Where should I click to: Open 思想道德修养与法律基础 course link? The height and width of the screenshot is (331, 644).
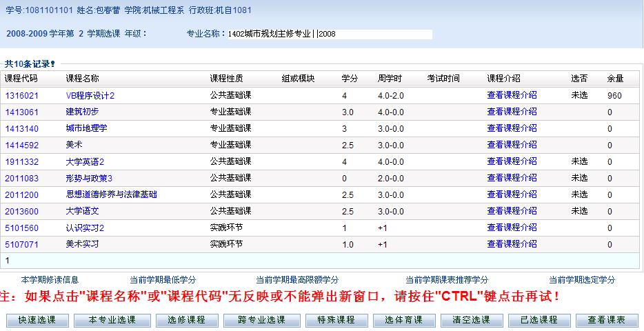(x=111, y=194)
